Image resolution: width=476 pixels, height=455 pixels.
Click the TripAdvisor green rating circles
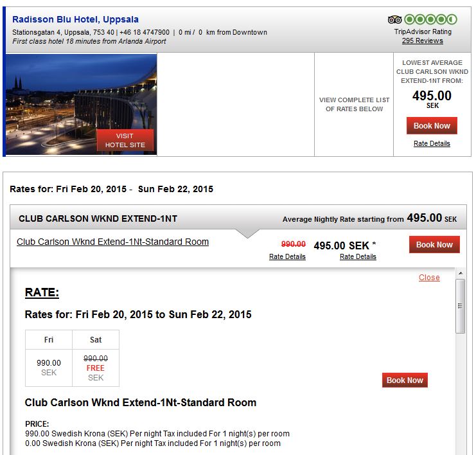click(x=430, y=19)
